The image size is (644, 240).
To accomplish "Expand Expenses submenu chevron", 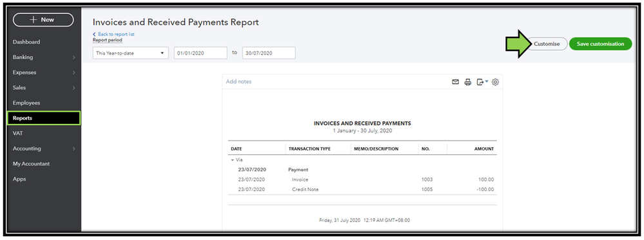I will pyautogui.click(x=74, y=73).
